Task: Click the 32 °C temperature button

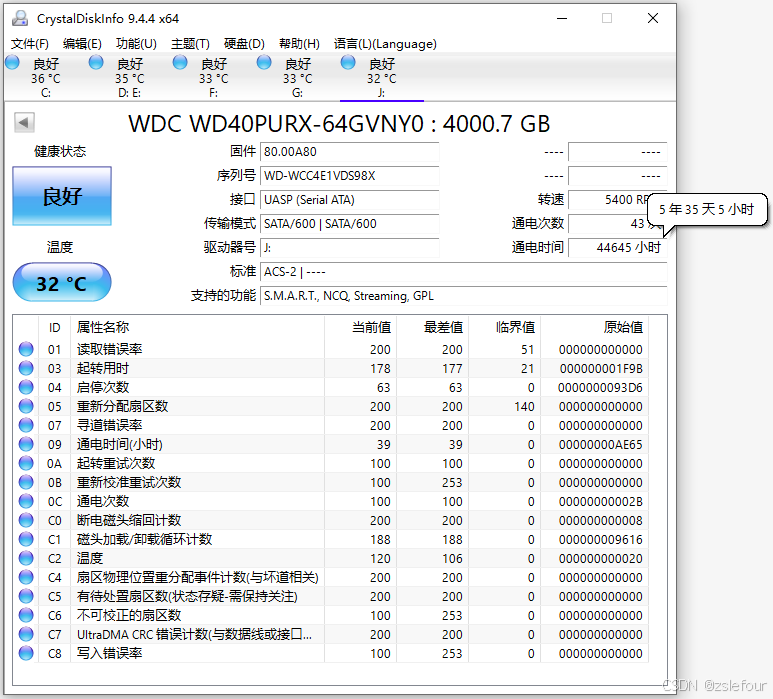Action: coord(62,282)
